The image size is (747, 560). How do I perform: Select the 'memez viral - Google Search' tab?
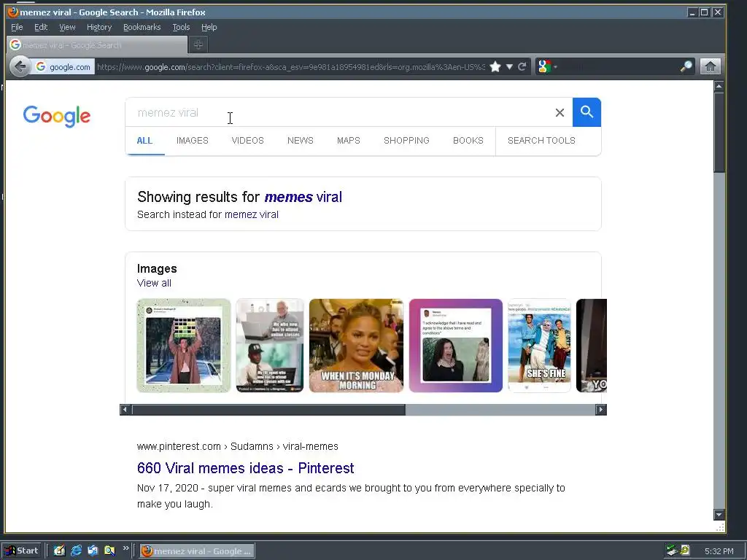point(97,44)
